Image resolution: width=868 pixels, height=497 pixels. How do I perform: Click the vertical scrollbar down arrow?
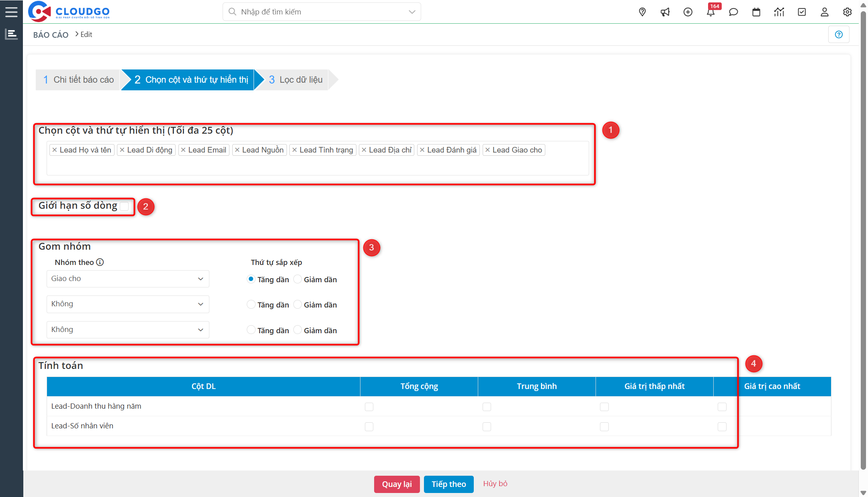[x=863, y=493]
